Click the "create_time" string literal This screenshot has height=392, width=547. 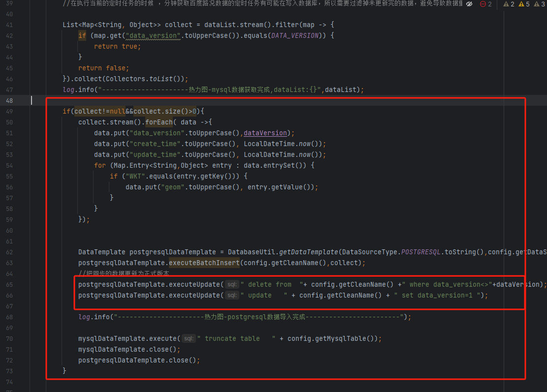(155, 144)
